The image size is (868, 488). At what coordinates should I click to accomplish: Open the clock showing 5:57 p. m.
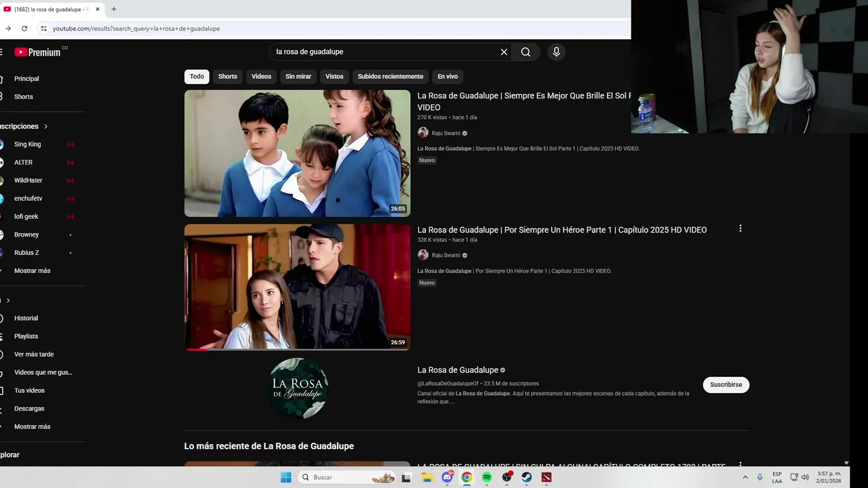tap(829, 477)
